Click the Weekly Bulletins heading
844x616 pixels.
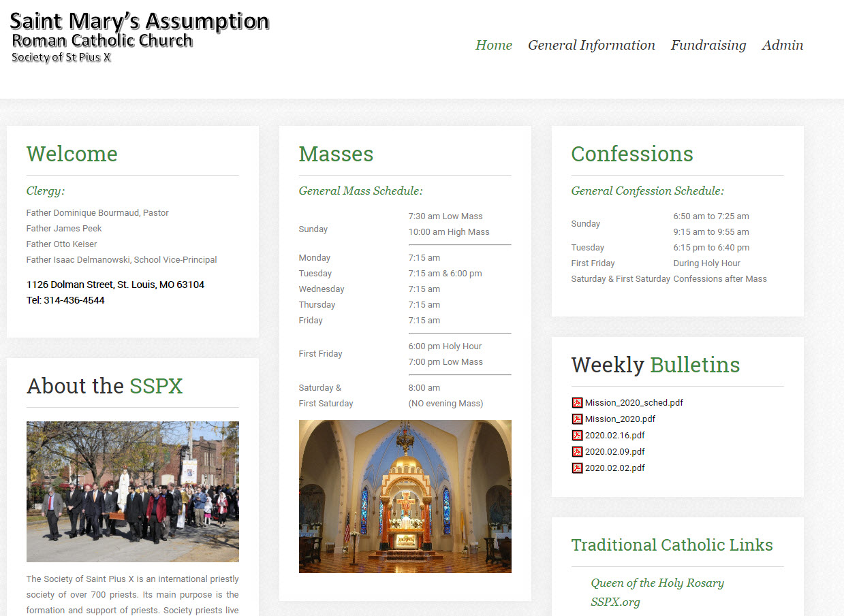(656, 365)
